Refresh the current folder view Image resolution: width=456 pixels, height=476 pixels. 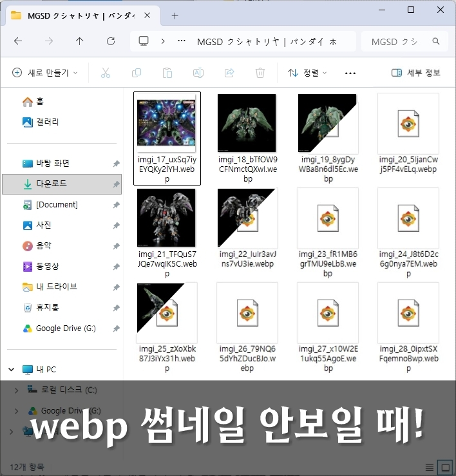pos(111,41)
